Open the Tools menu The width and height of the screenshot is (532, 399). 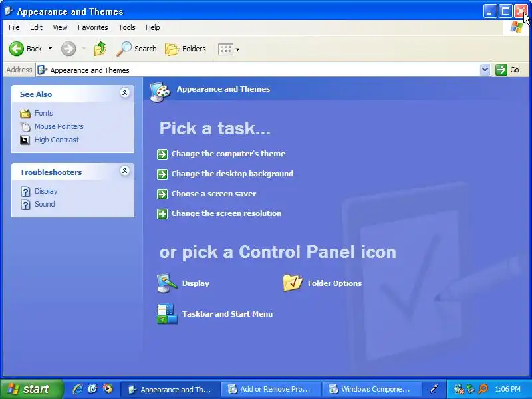(x=127, y=27)
